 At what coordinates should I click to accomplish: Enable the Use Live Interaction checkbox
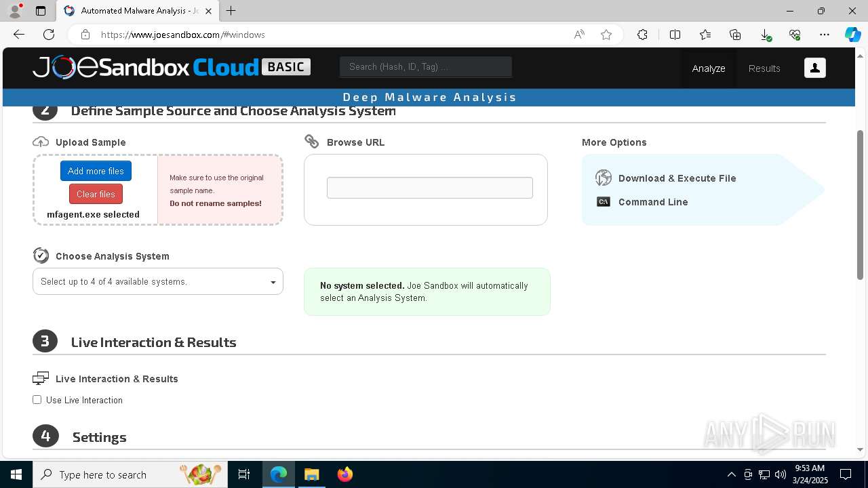click(x=37, y=400)
